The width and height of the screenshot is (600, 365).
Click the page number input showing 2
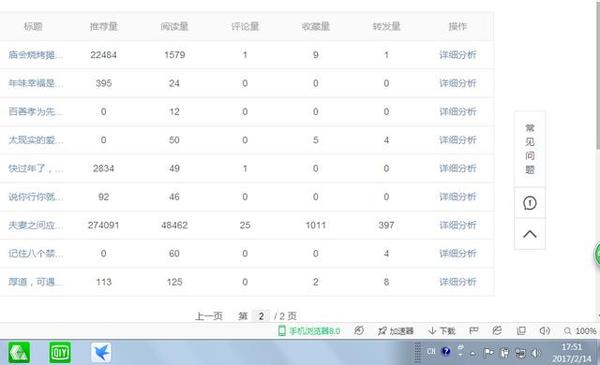tap(261, 316)
